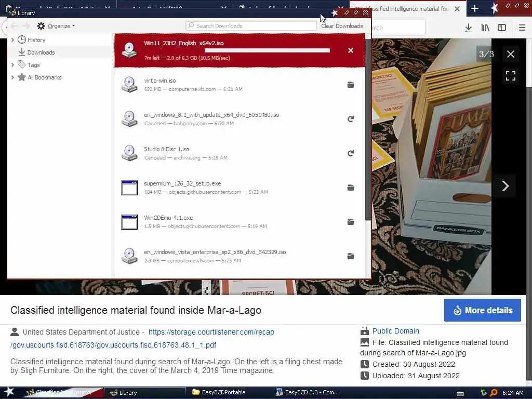Open folder for the Vista enterprise iso
The width and height of the screenshot is (532, 399).
351,256
